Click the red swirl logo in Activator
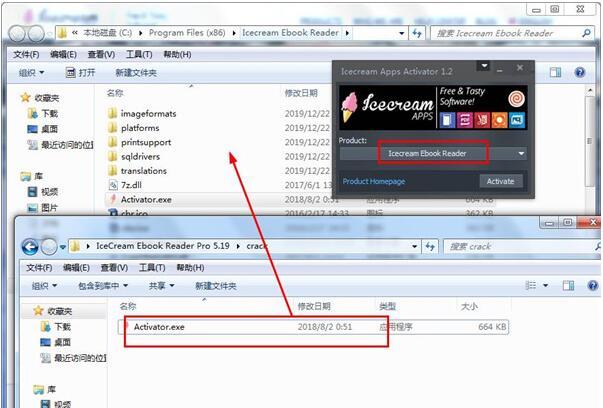 (516, 99)
